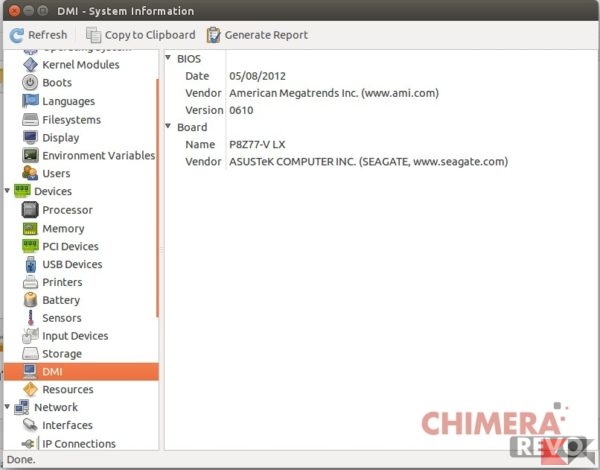Open the Interfaces entry
600x470 pixels.
67,425
